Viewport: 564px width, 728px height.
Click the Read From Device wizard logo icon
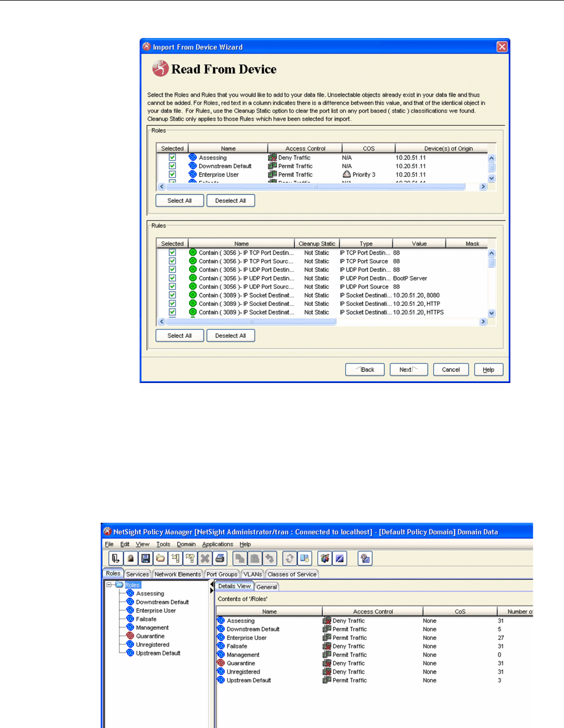tap(161, 69)
